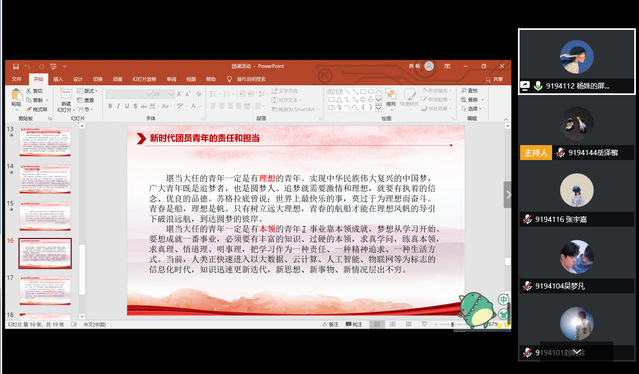Open the Slide Show (幻灯片放映) tab
Screen dimensions: 639x374
click(144, 79)
